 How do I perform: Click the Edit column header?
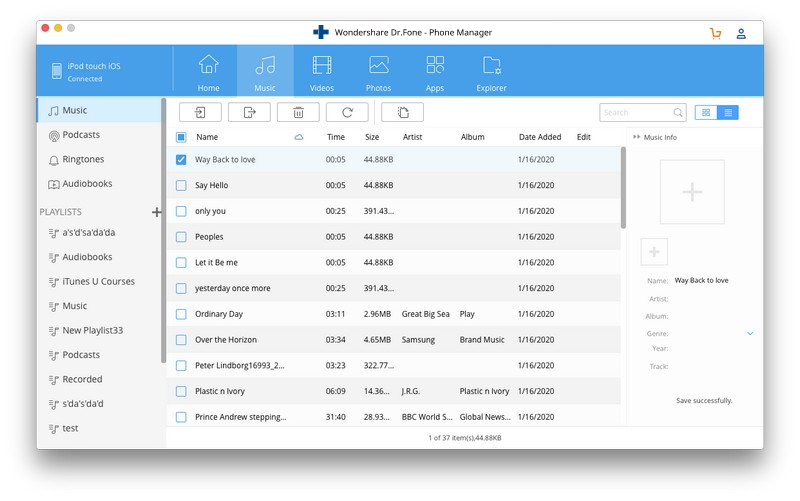(x=584, y=137)
